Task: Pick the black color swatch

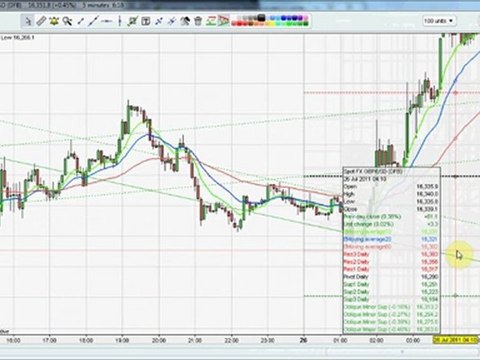Action: point(261,18)
